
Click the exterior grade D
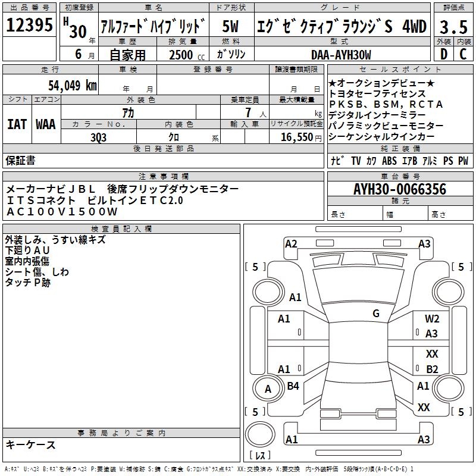tap(444, 54)
